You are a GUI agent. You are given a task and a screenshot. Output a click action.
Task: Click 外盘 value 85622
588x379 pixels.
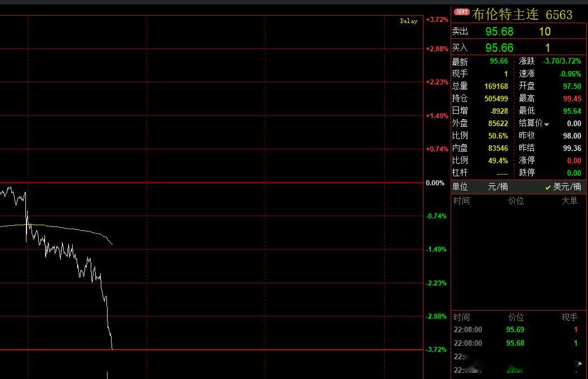(498, 123)
